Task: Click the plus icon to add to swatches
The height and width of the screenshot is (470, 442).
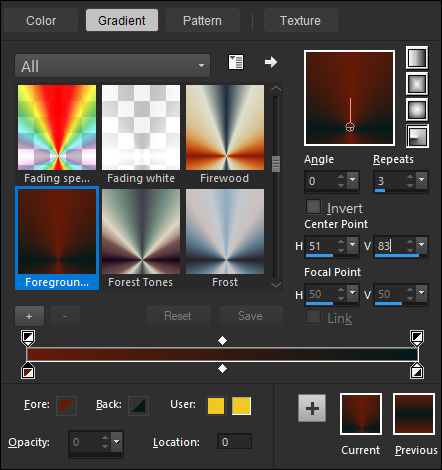Action: pos(312,408)
